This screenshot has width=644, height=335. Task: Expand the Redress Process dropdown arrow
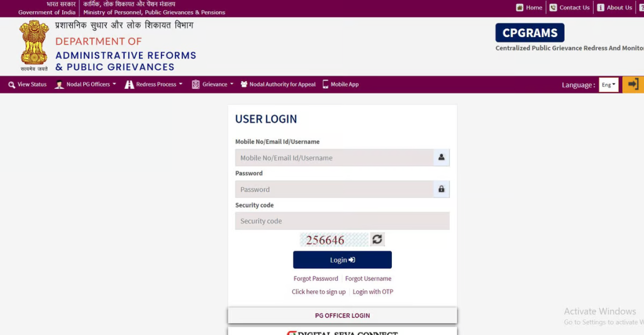(180, 84)
